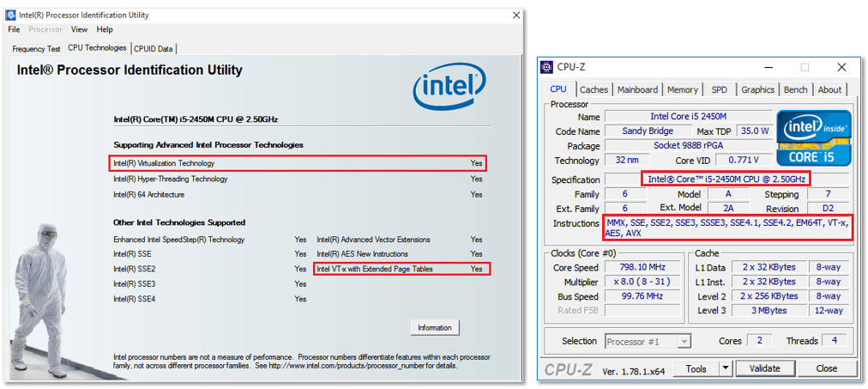Screen dimensions: 868x389
Task: Minimize the CPU-Z window
Action: (769, 67)
